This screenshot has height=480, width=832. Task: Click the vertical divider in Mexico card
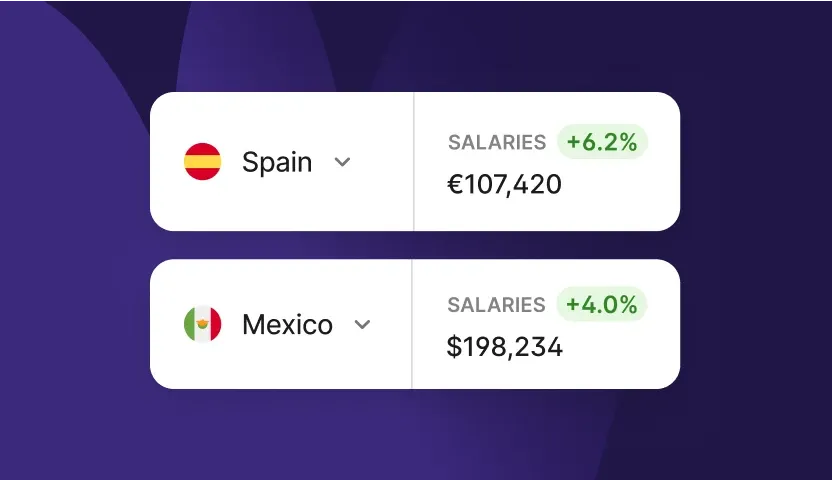click(412, 324)
